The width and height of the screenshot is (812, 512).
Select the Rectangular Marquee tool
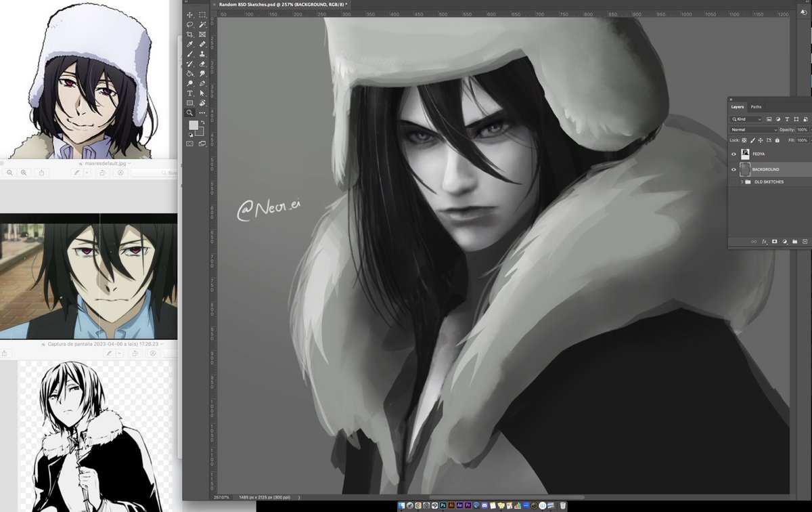pos(202,15)
